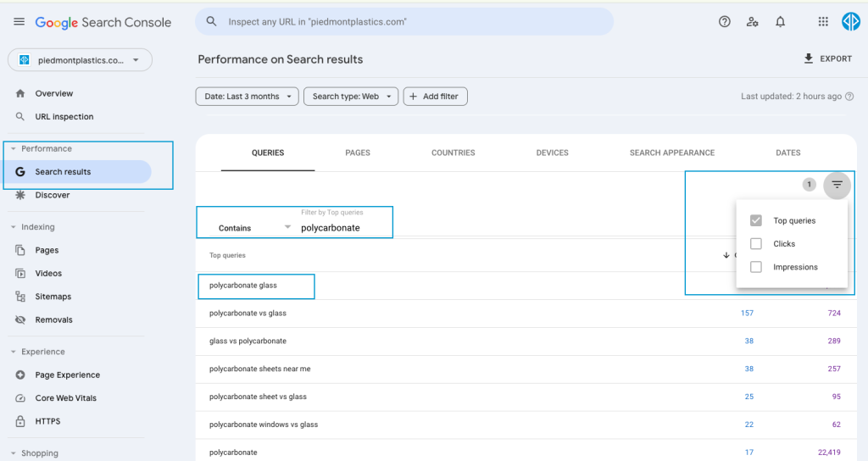
Task: Collapse the Indexing section
Action: (14, 227)
